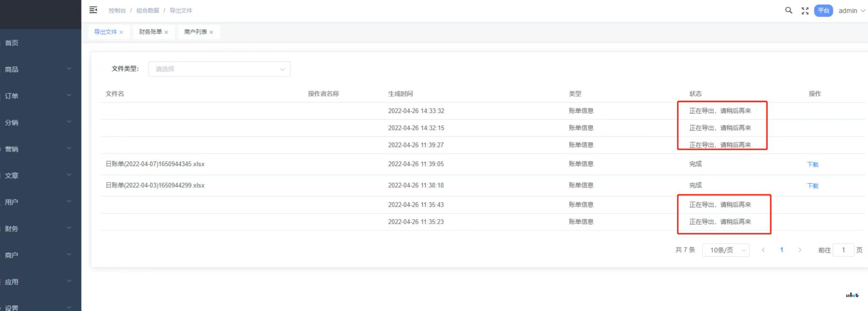
Task: Go to the next page arrow
Action: (800, 250)
